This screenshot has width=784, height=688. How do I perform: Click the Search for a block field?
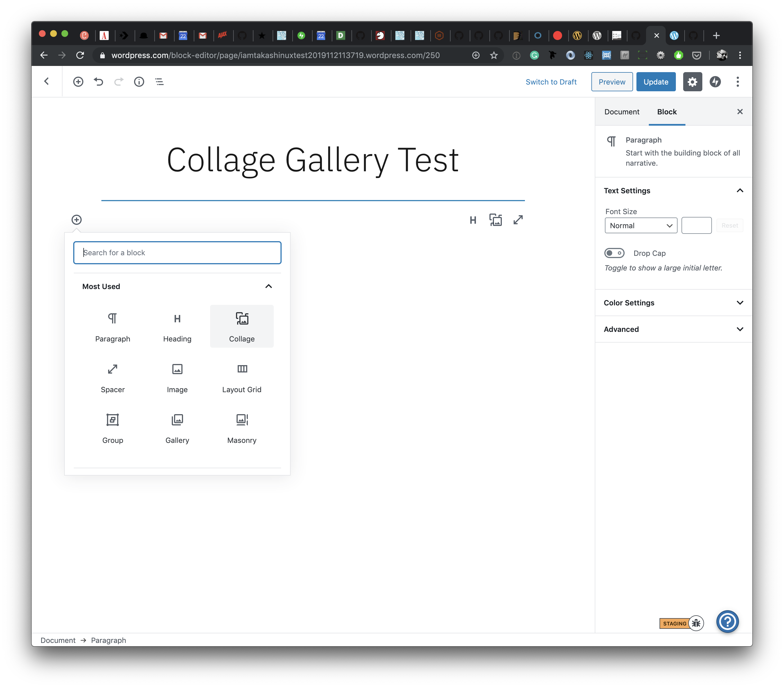177,253
